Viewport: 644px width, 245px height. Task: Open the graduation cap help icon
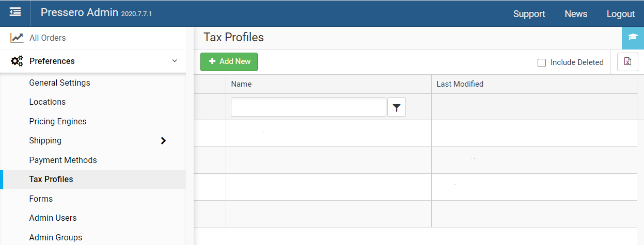(633, 37)
